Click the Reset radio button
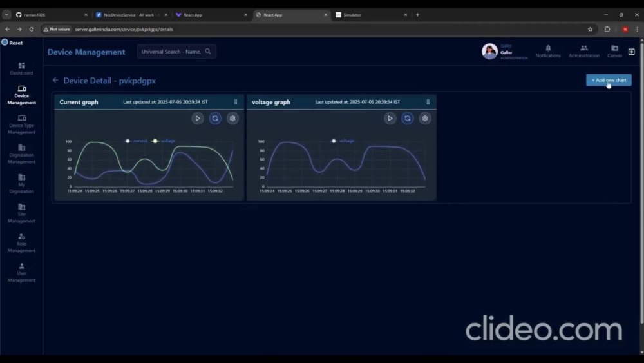This screenshot has height=363, width=644. [5, 43]
